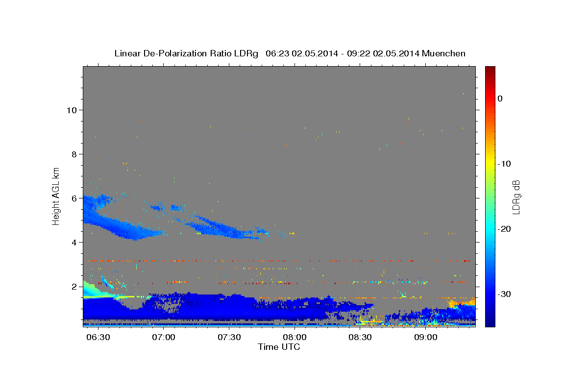The image size is (588, 392).
Task: Click the 07:30 time tick label
Action: point(229,338)
